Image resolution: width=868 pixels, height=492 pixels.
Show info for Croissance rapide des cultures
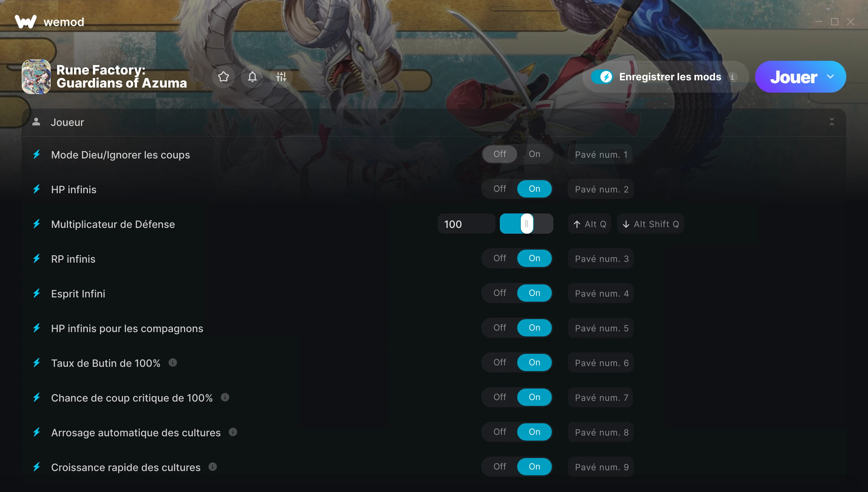coord(213,467)
